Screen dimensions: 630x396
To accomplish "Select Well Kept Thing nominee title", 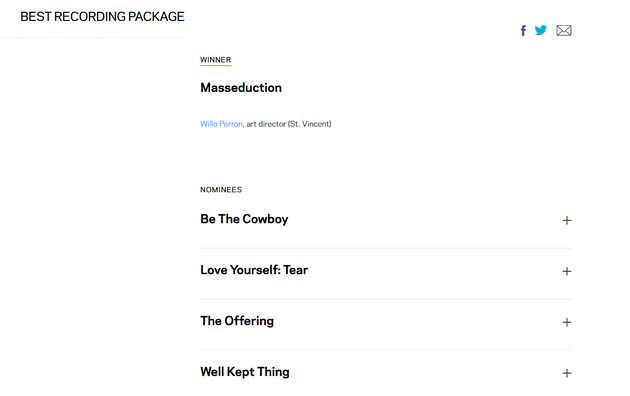I will pyautogui.click(x=245, y=372).
